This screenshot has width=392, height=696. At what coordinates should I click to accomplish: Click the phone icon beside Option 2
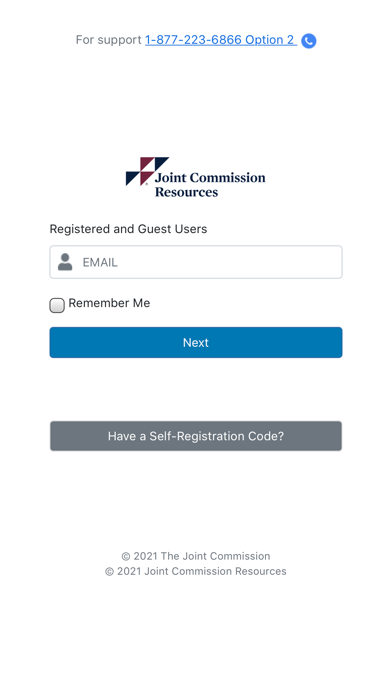pos(309,41)
